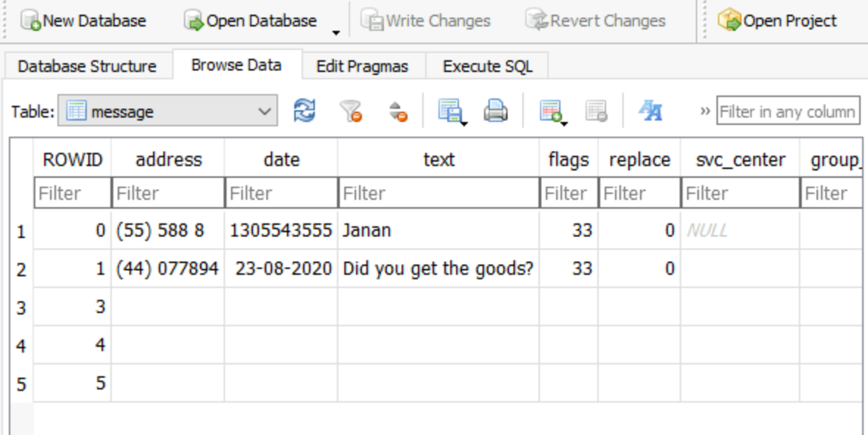Open Database from the toolbar
The image size is (868, 435).
(250, 21)
